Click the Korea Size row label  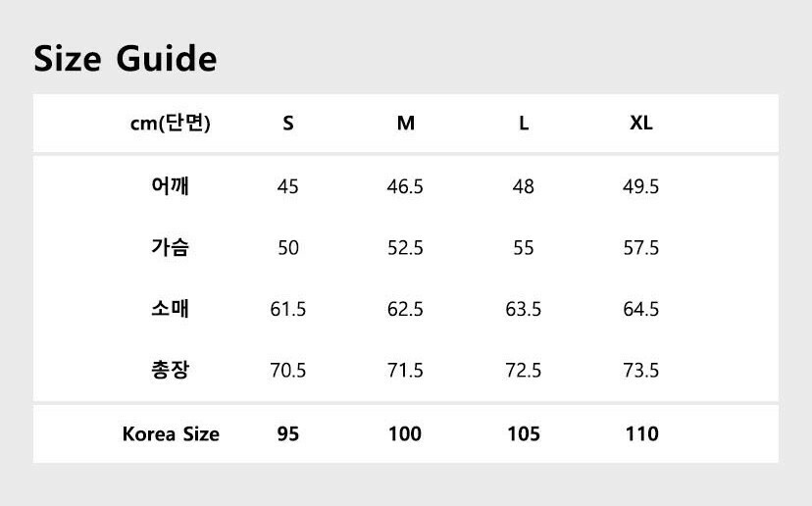(171, 434)
